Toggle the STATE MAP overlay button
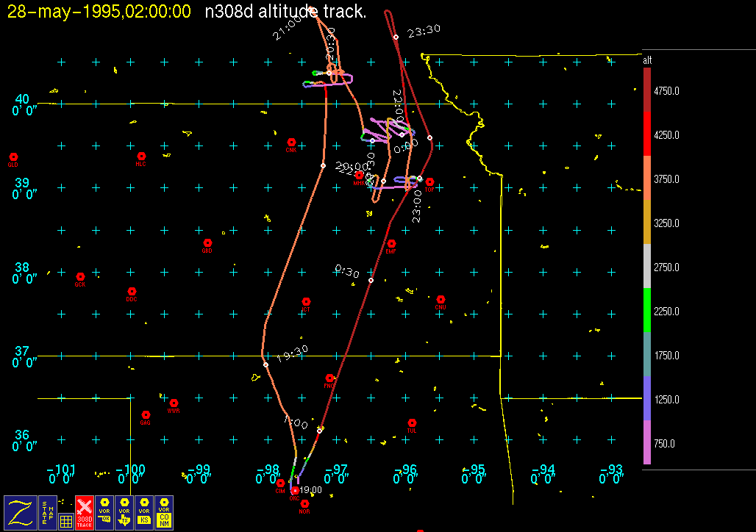This screenshot has height=532, width=756. [48, 513]
